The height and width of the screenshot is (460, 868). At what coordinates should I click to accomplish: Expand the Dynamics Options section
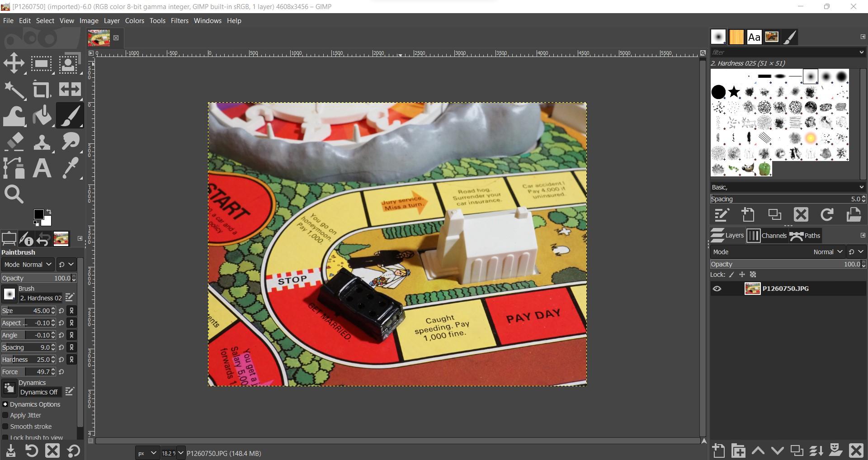[x=5, y=404]
